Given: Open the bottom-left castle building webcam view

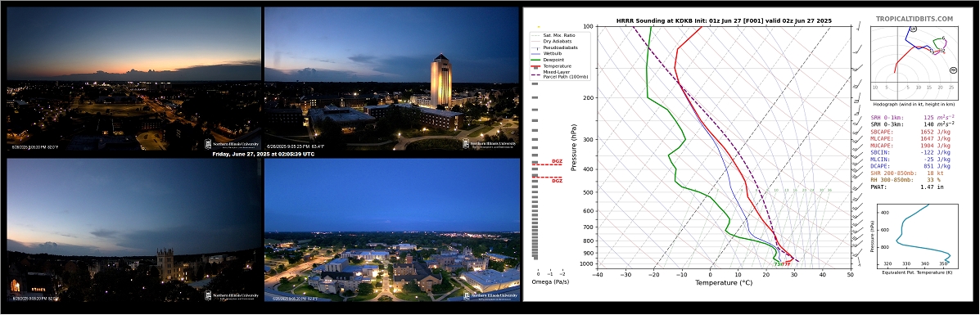Looking at the screenshot, I should tap(133, 229).
